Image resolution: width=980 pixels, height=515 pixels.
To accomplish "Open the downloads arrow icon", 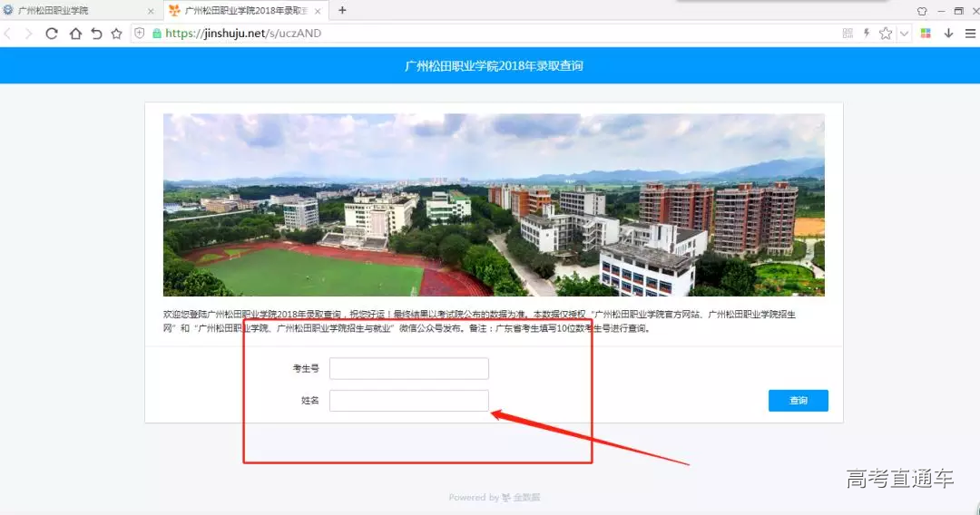I will point(948,33).
